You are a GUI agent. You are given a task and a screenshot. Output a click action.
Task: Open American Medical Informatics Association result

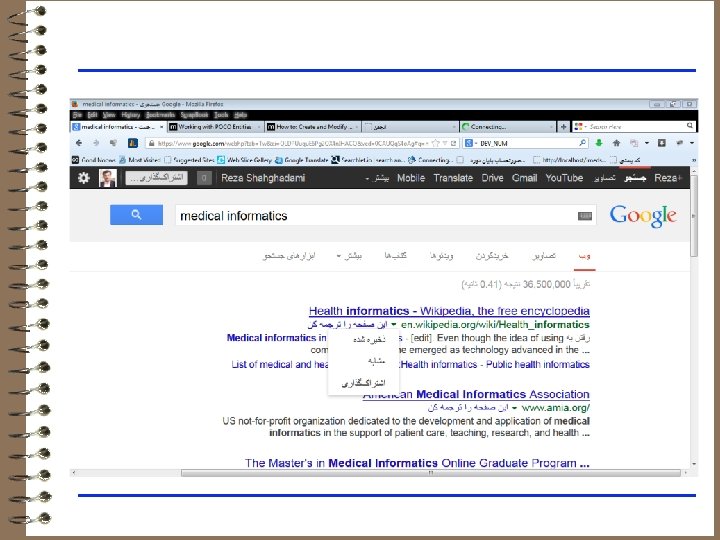click(476, 394)
